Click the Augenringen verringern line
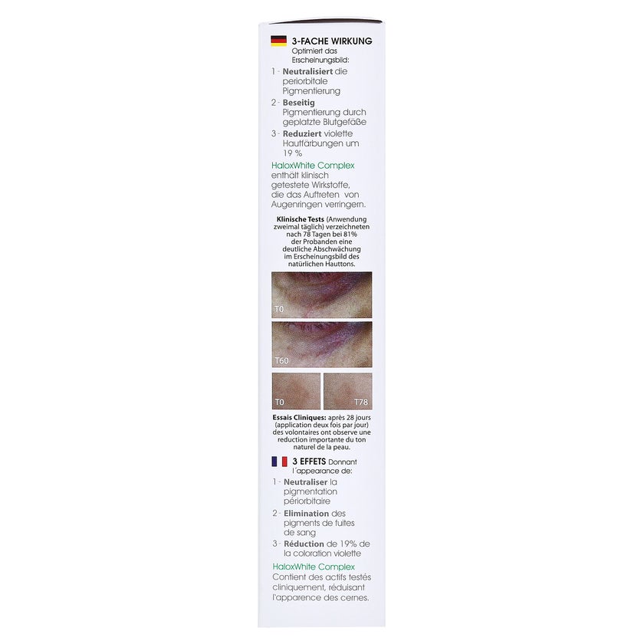Image resolution: width=644 pixels, height=644 pixels. tap(318, 205)
